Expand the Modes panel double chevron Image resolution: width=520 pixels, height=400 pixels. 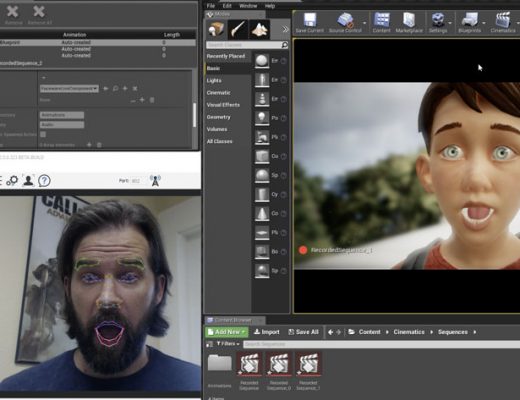(285, 29)
